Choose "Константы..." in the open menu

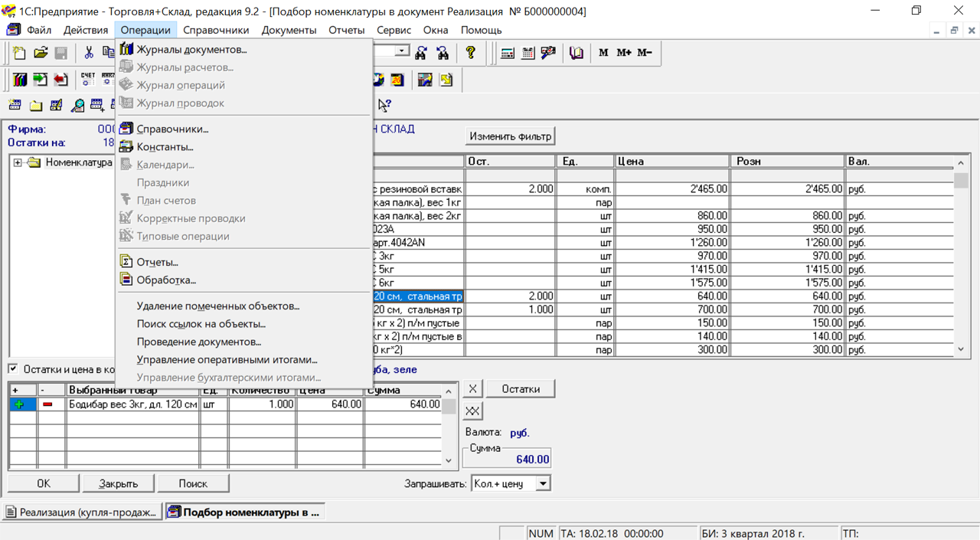[x=165, y=147]
